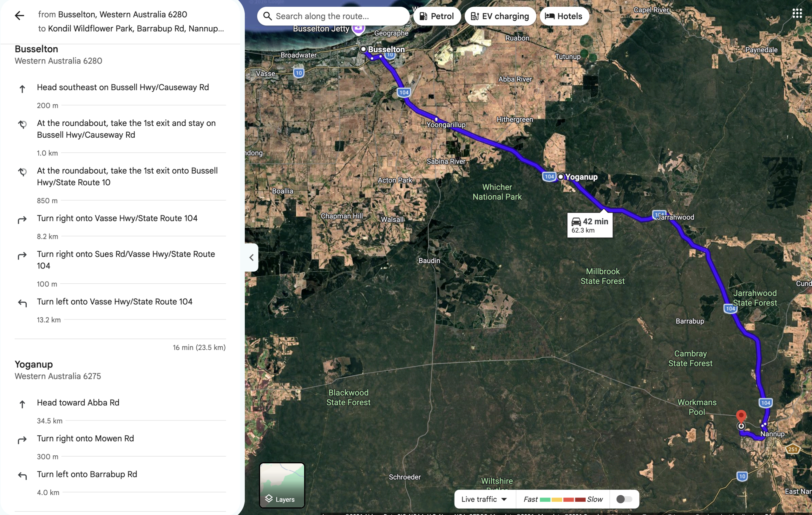This screenshot has width=812, height=515.
Task: Click the Fast to Slow traffic color legend
Action: (x=563, y=499)
